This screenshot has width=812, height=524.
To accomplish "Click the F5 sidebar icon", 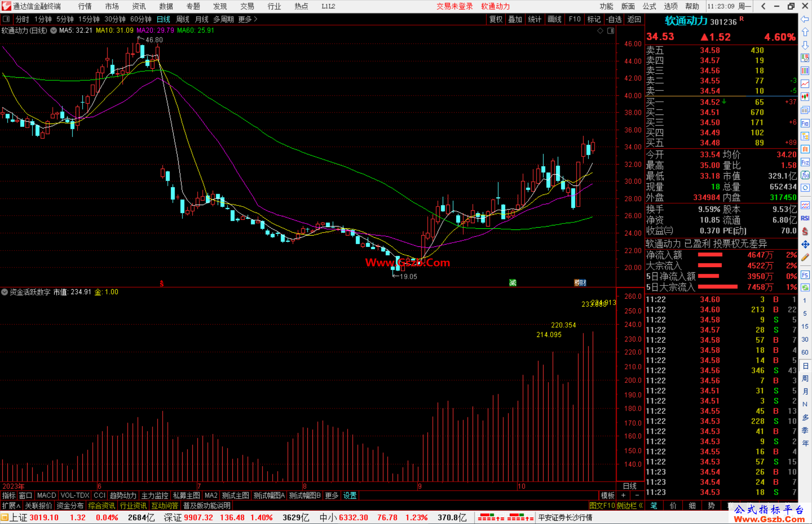I will click(x=805, y=275).
